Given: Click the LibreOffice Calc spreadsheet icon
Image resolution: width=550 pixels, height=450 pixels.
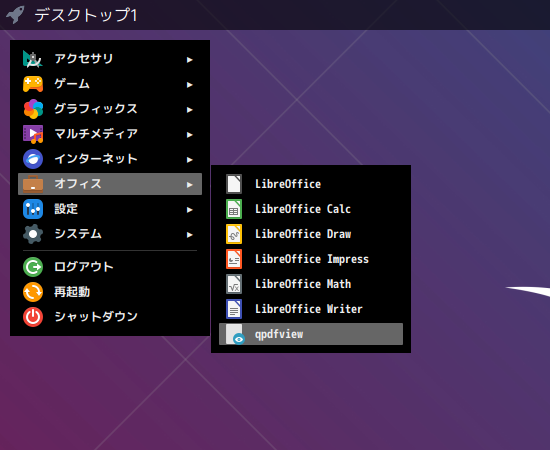Looking at the screenshot, I should [234, 209].
